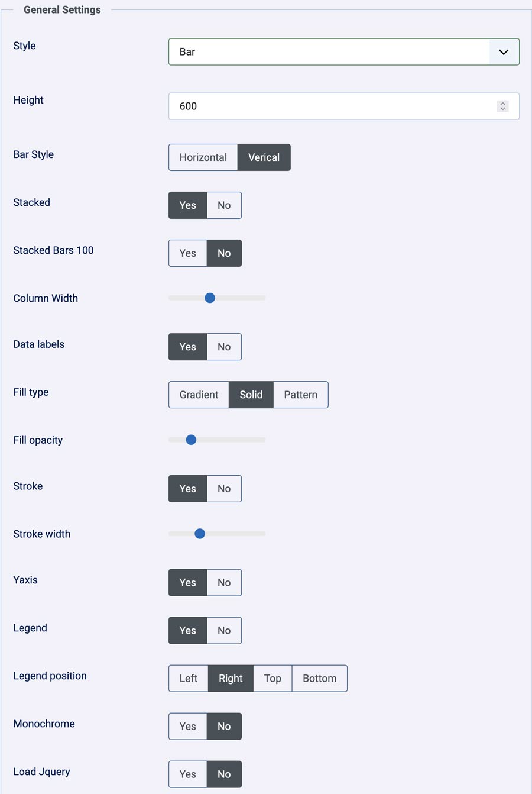Click the Column Width slider handle
532x794 pixels.
point(210,298)
